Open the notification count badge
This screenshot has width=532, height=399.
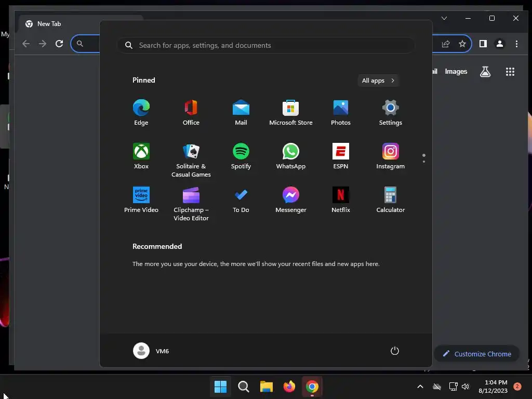517,387
